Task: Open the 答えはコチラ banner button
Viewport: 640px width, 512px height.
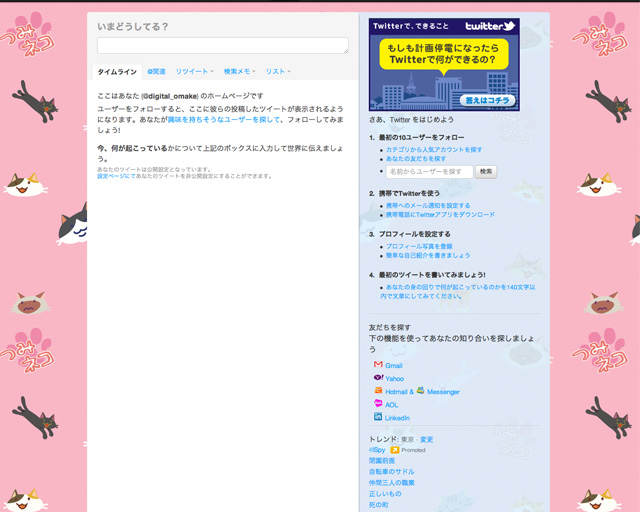Action: [x=487, y=100]
